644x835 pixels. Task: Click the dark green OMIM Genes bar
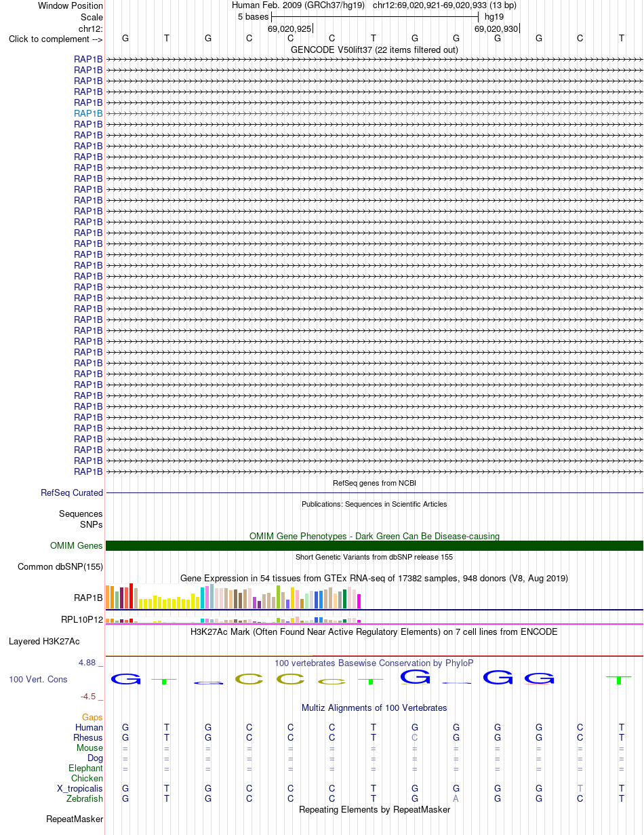coord(374,546)
